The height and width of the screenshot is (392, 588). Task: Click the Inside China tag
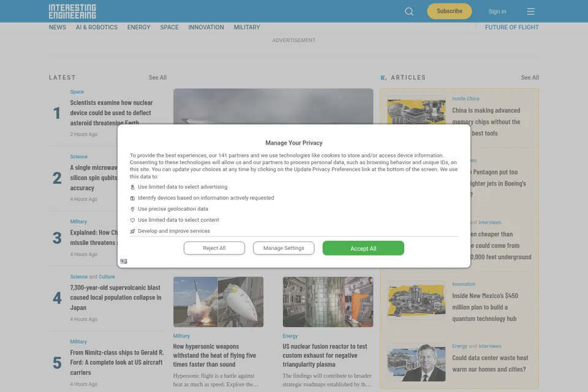point(466,99)
